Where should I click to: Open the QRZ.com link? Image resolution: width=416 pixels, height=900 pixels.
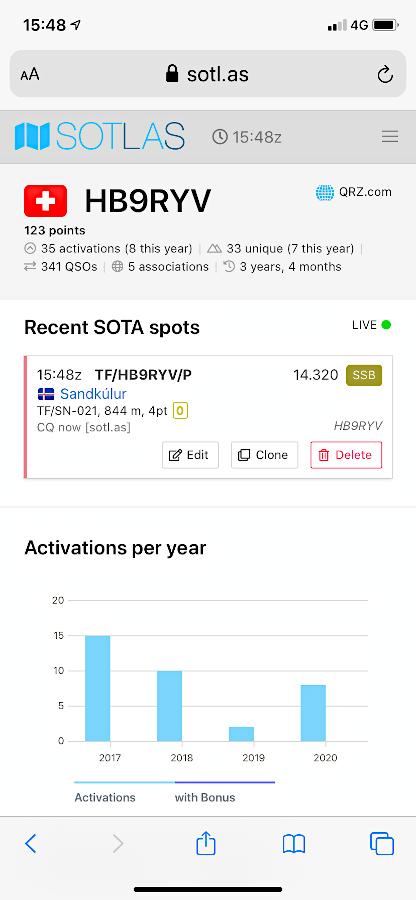coord(354,192)
